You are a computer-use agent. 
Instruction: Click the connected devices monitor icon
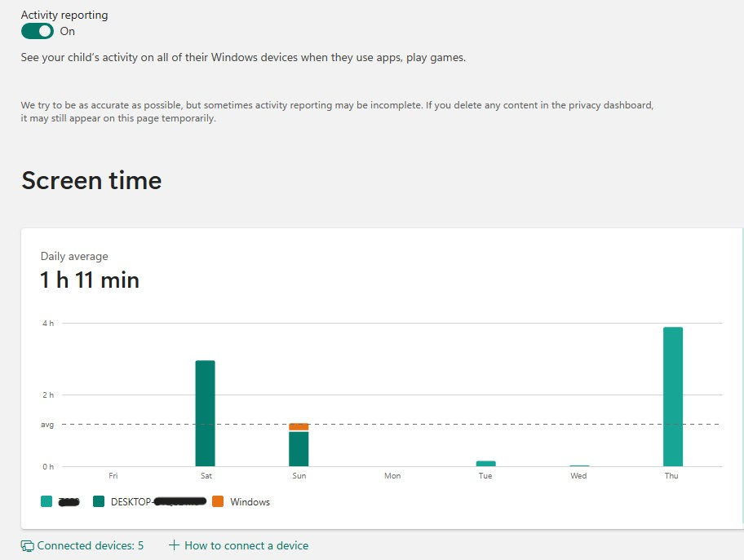click(28, 546)
